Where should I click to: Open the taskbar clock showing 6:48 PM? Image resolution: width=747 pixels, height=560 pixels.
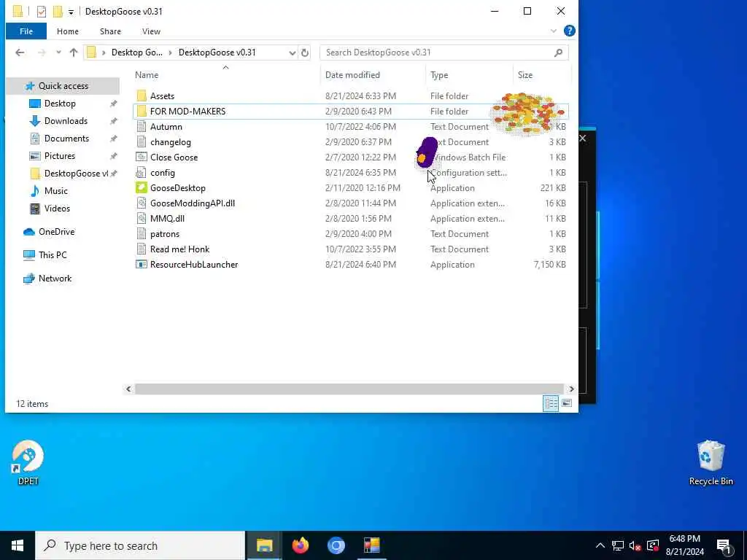[x=684, y=545]
